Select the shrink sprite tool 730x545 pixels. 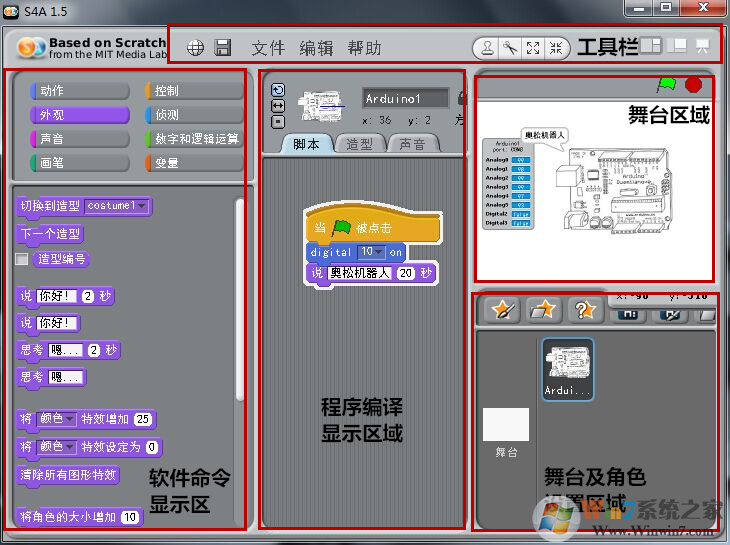[x=555, y=47]
